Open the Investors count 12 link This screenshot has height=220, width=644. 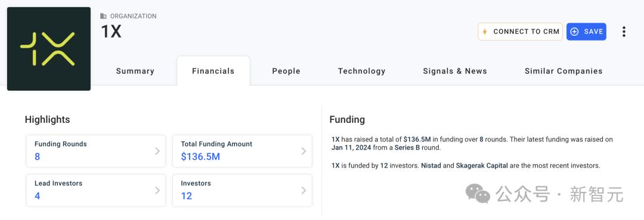[x=187, y=196]
